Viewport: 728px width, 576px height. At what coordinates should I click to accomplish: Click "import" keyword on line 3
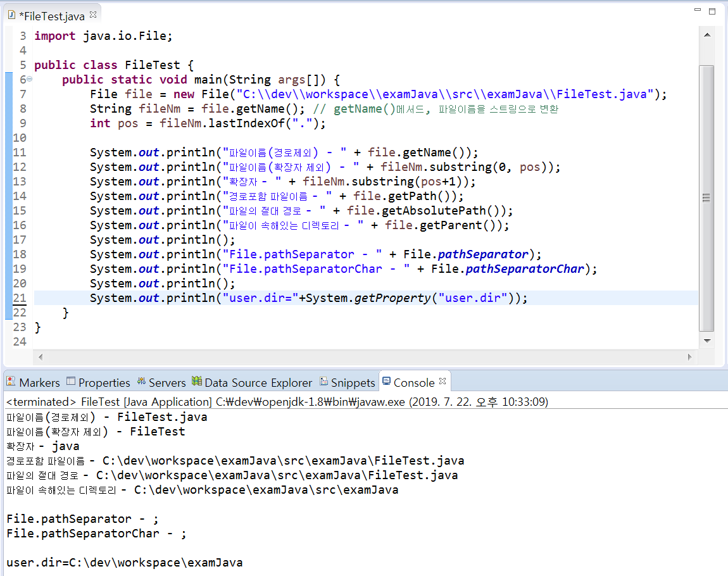pos(55,35)
